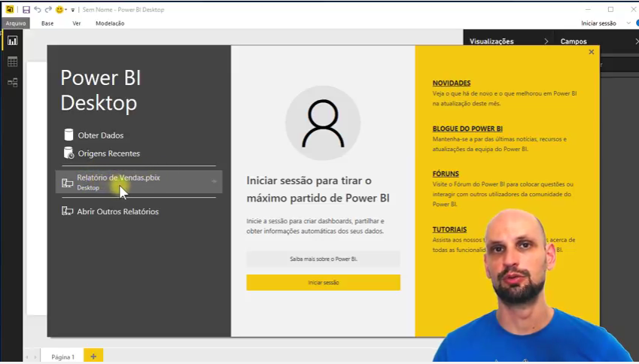The height and width of the screenshot is (364, 639).
Task: Click the Power BI app logo icon
Action: (10, 9)
